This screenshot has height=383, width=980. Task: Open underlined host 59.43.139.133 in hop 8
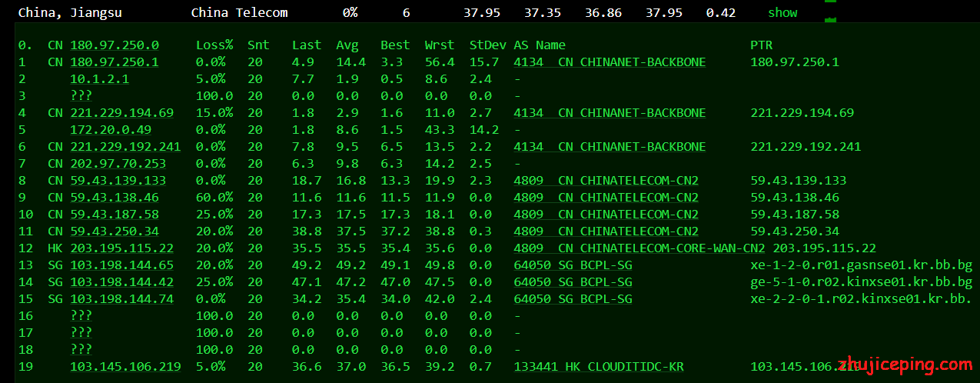(118, 181)
